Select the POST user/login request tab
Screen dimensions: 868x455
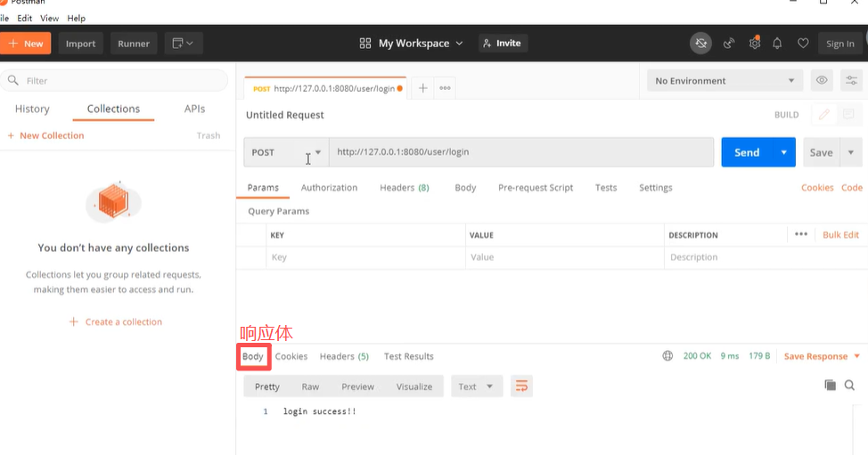[325, 88]
